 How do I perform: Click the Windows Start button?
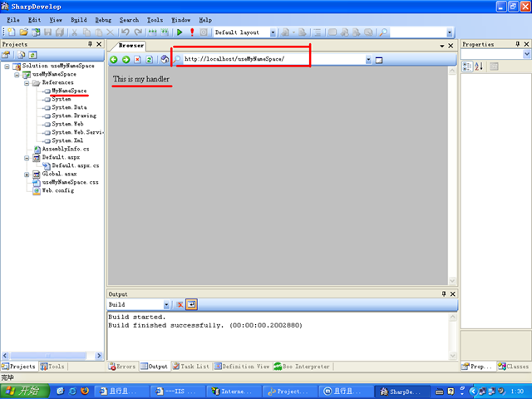point(25,392)
